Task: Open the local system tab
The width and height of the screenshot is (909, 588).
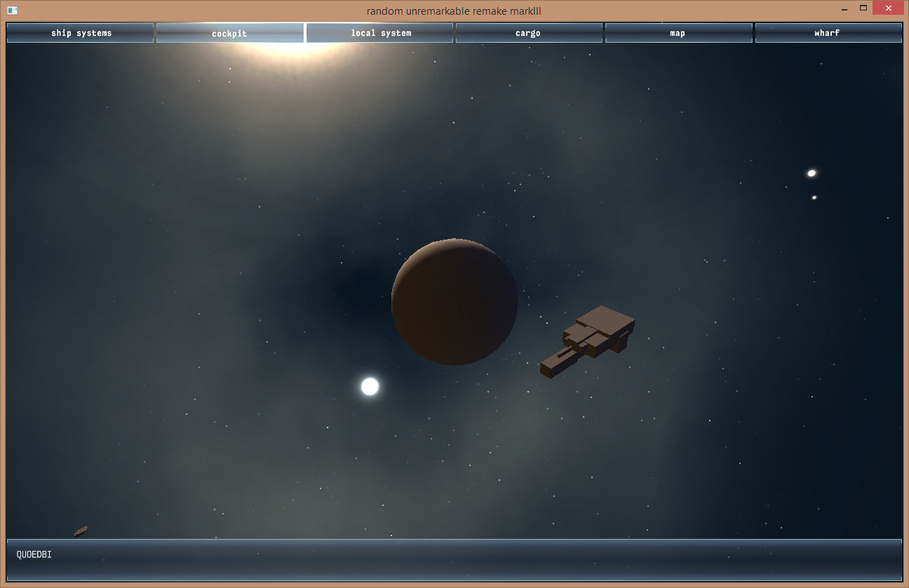Action: [x=380, y=33]
